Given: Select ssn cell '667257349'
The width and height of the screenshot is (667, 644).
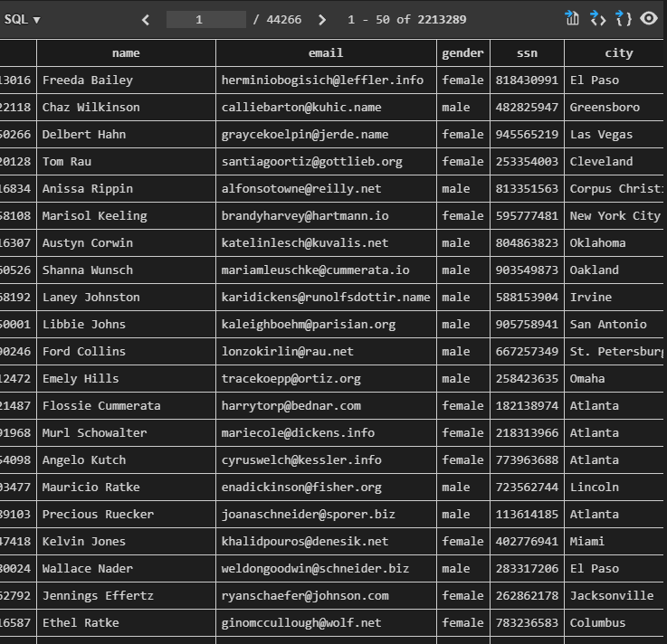Looking at the screenshot, I should pyautogui.click(x=527, y=352).
